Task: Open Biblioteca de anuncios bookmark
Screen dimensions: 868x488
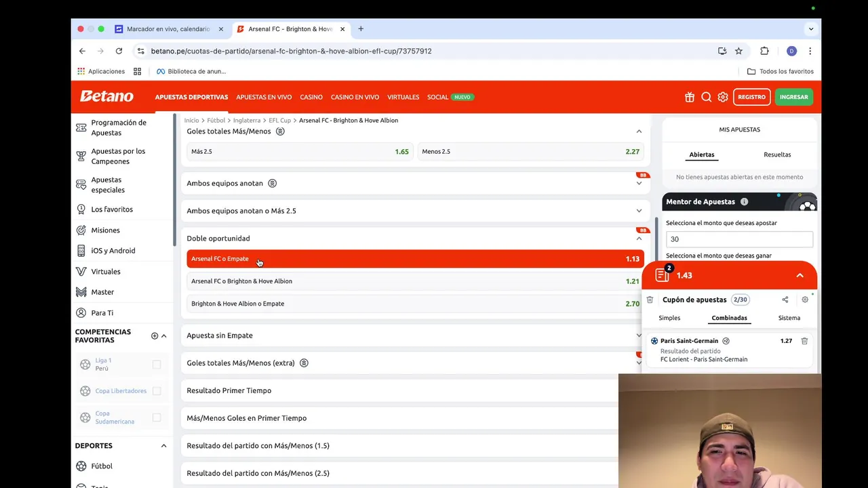Action: [x=191, y=71]
